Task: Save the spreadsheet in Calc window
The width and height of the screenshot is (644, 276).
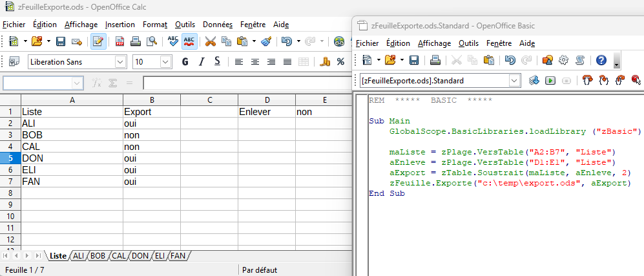Action: point(61,41)
